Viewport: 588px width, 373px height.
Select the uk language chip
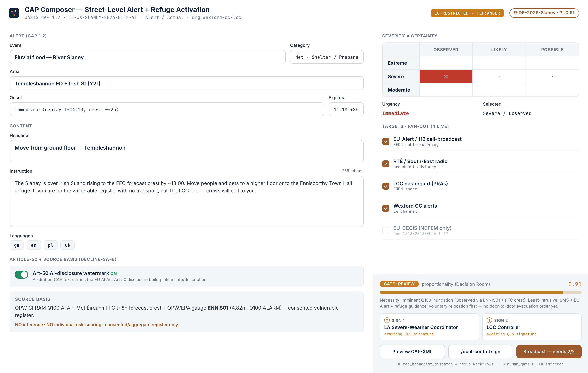tap(68, 245)
